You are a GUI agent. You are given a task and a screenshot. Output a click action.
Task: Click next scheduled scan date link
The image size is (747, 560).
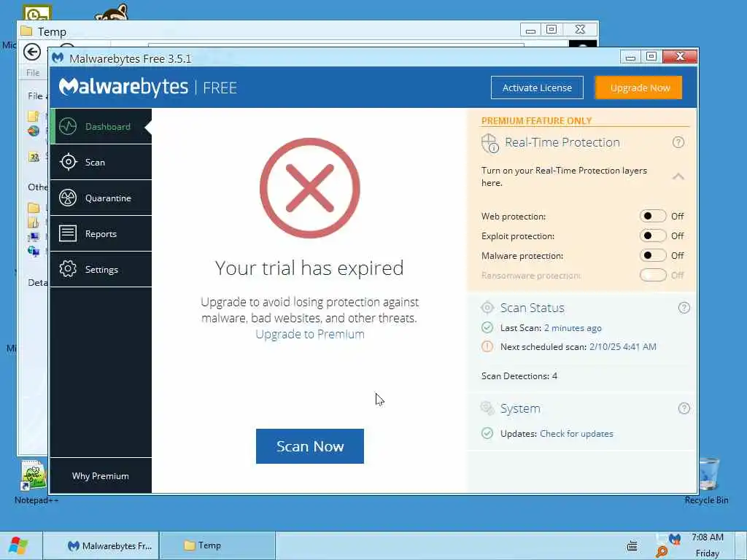[x=623, y=347]
